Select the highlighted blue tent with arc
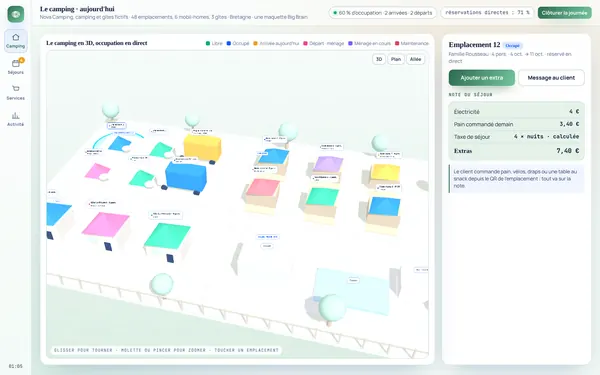Image resolution: width=600 pixels, height=375 pixels. pyautogui.click(x=119, y=143)
